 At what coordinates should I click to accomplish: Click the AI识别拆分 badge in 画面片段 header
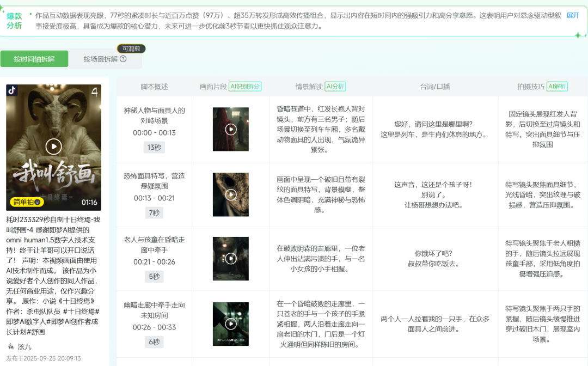[246, 86]
